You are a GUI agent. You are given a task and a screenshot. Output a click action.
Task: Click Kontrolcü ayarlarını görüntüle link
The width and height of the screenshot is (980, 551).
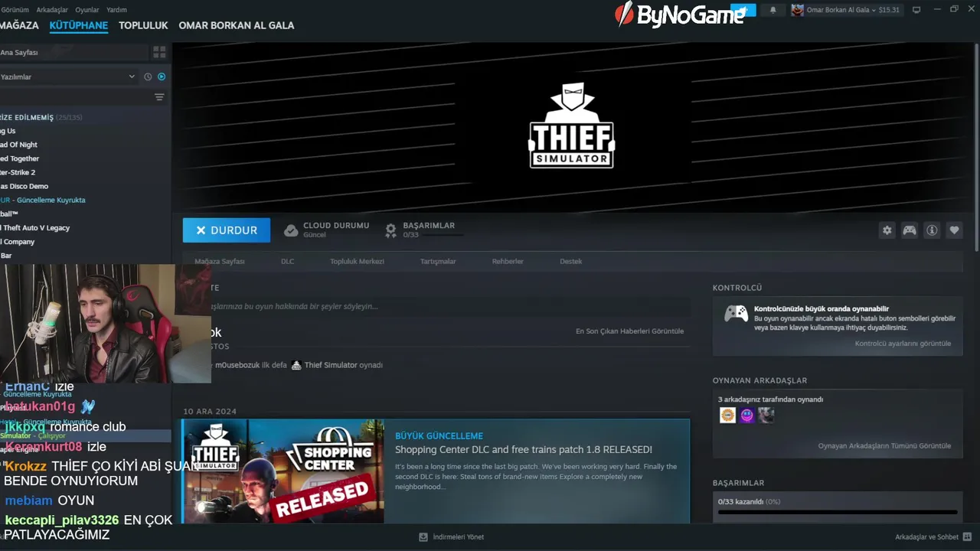point(903,344)
